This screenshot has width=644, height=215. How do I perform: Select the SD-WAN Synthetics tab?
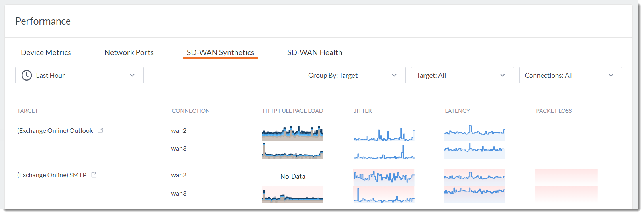(220, 52)
